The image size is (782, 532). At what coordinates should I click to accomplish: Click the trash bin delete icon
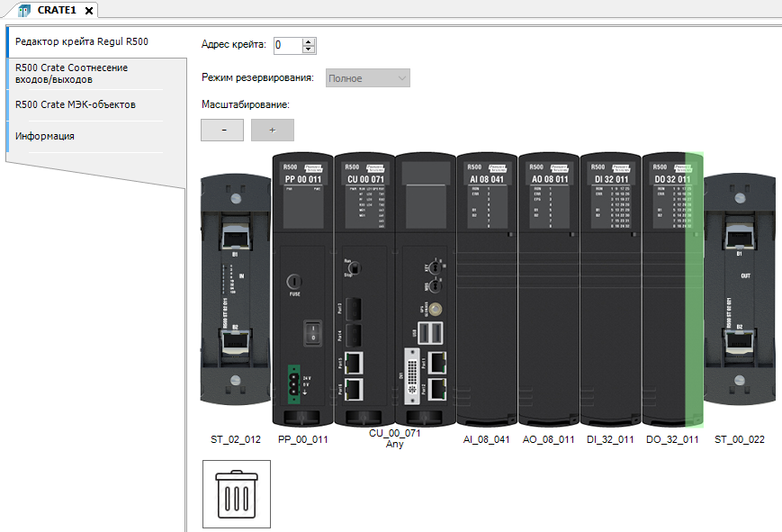point(236,494)
